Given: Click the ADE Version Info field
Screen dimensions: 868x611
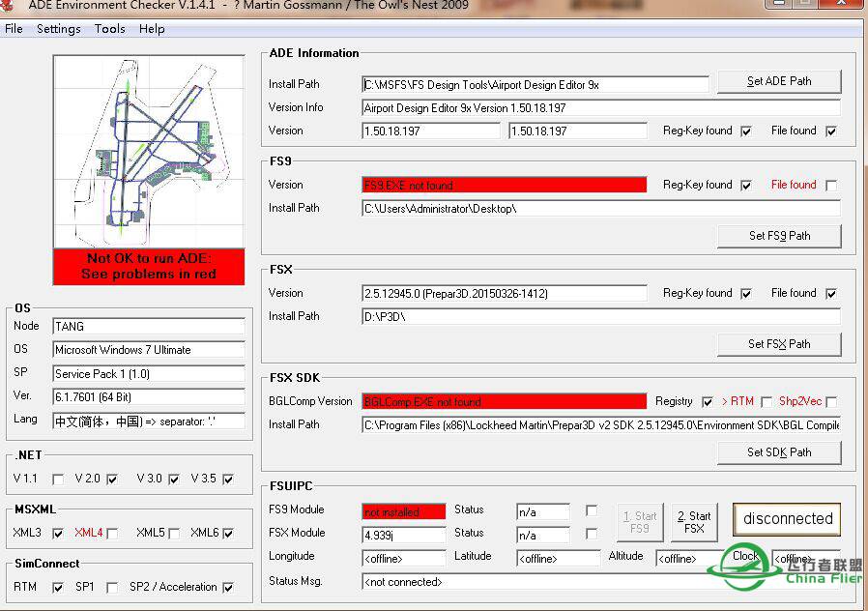Looking at the screenshot, I should click(601, 108).
